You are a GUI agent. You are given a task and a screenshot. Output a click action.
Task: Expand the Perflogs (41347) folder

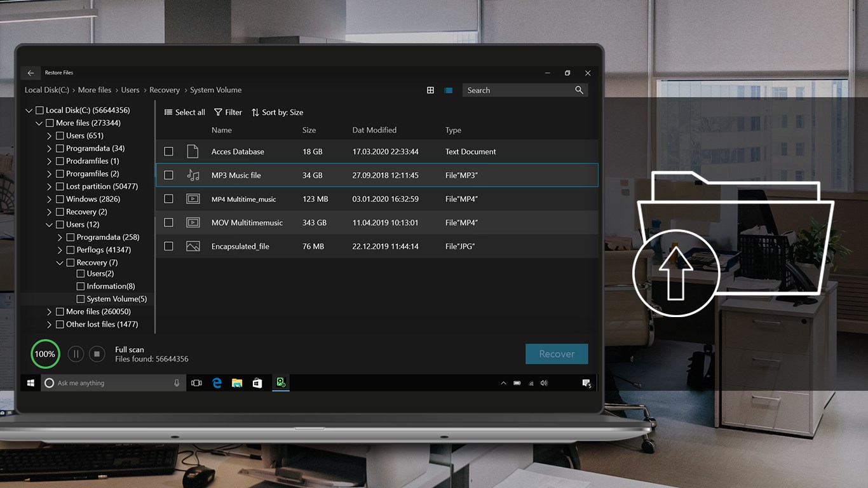(60, 250)
